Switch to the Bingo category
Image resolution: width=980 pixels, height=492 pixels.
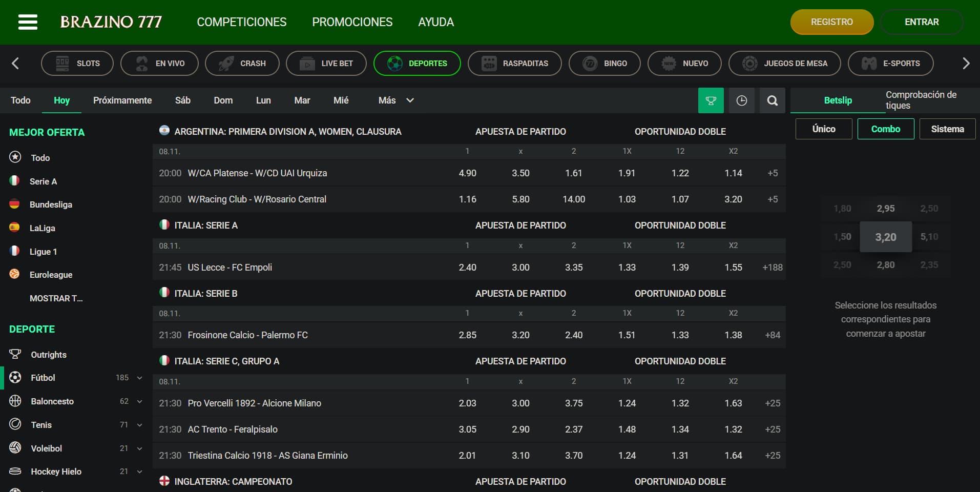click(604, 63)
